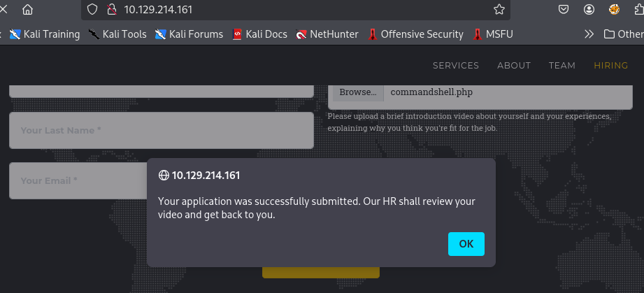Click the insecure connection padlock icon
Viewport: 644px width, 293px height.
pyautogui.click(x=110, y=10)
